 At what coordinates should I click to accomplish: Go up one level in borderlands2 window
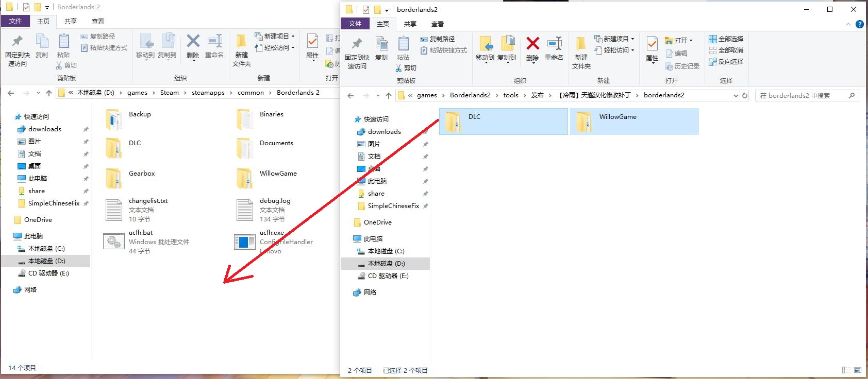(x=389, y=96)
